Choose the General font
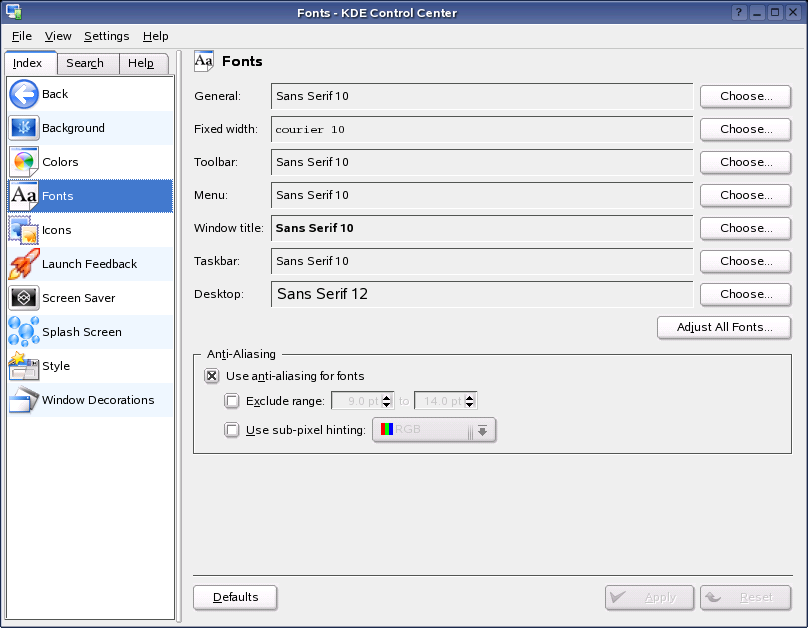 pyautogui.click(x=745, y=96)
